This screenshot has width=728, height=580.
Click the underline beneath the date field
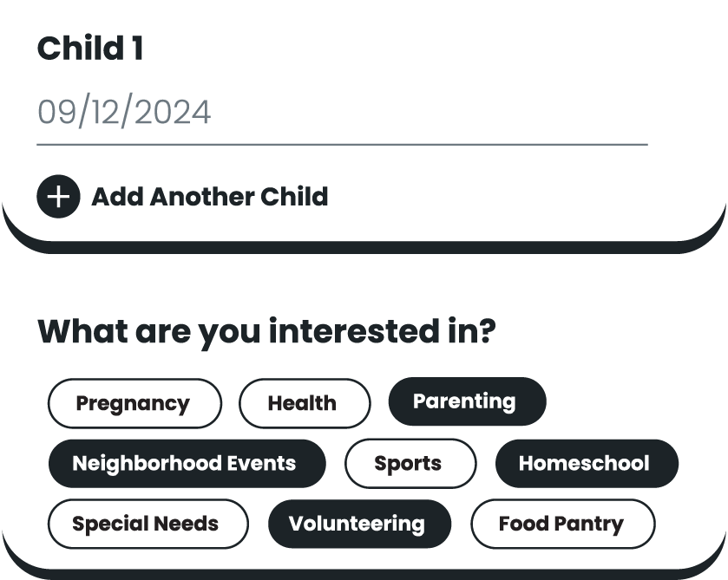tap(342, 144)
